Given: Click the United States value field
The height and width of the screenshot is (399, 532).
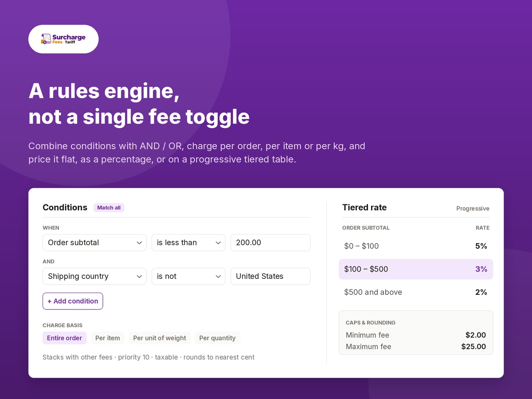Looking at the screenshot, I should (x=270, y=276).
